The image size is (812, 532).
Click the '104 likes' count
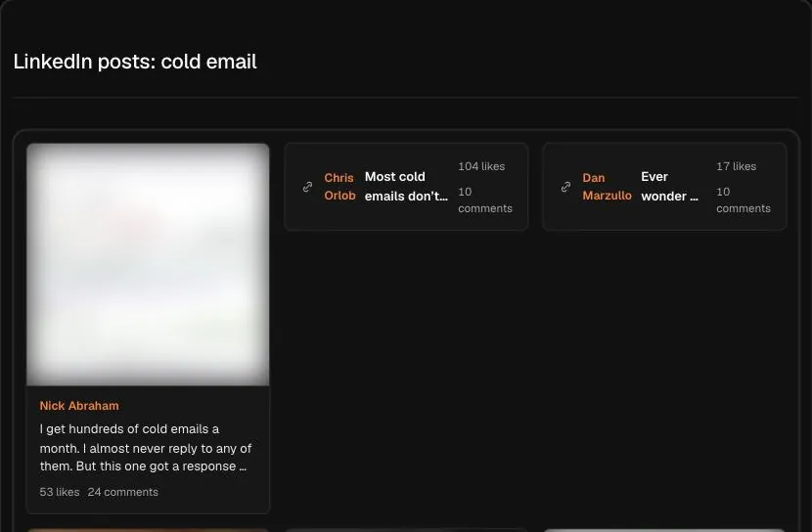[481, 166]
